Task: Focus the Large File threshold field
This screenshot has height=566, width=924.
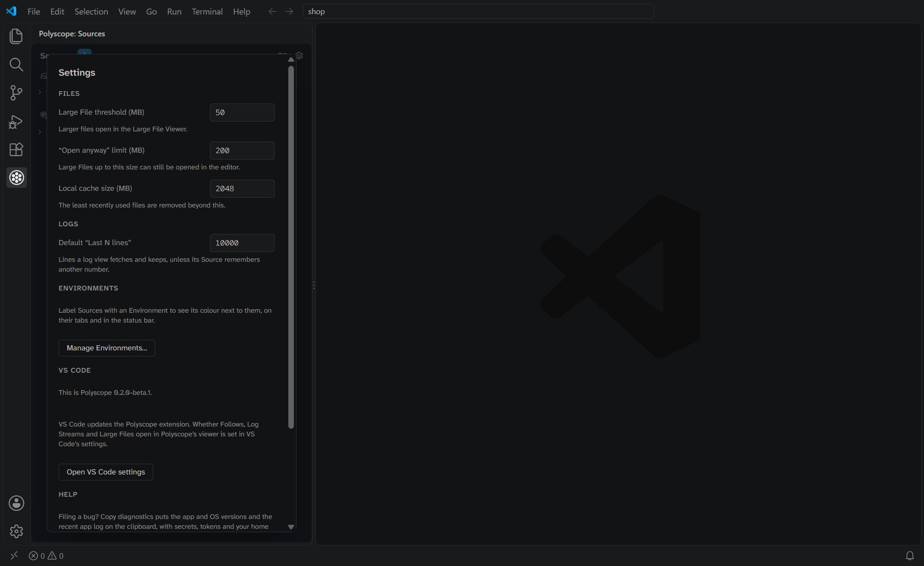Action: pyautogui.click(x=242, y=113)
